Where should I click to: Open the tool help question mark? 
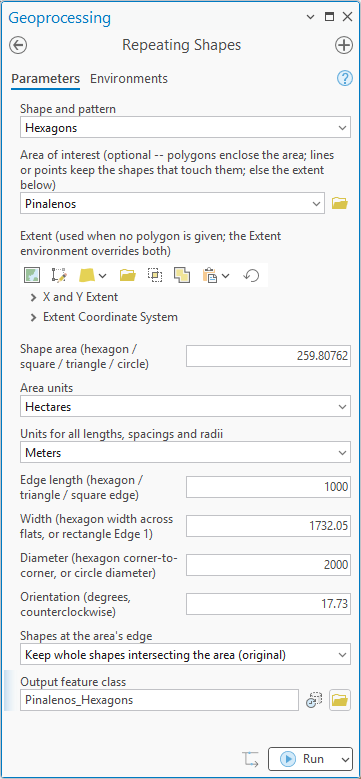click(x=345, y=78)
